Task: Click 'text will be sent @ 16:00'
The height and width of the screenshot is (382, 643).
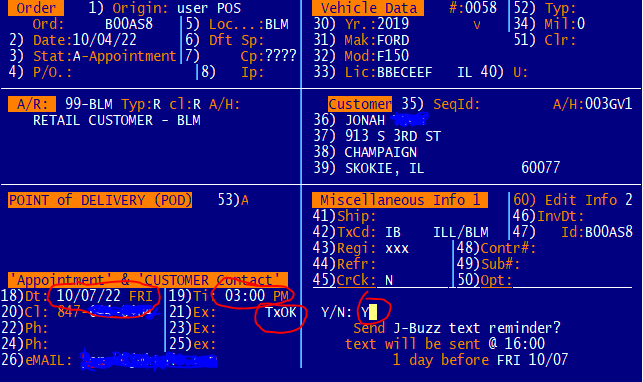Action: (x=445, y=343)
